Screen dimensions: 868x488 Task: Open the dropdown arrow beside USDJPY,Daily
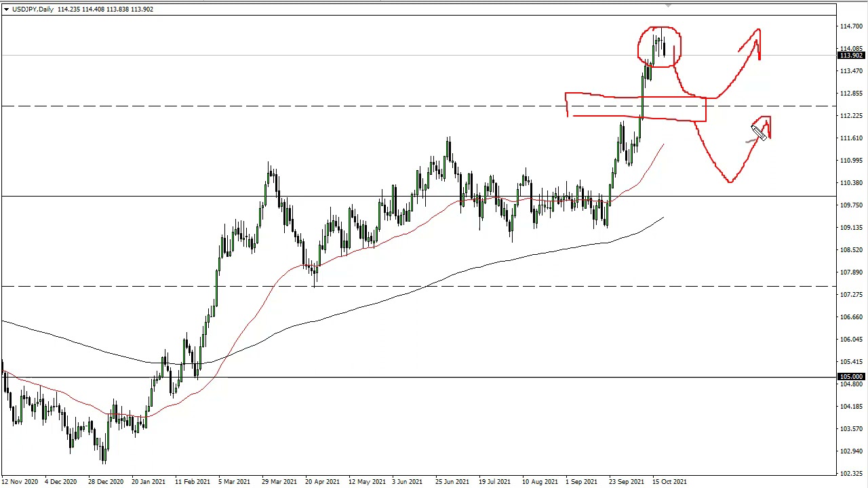[6, 9]
